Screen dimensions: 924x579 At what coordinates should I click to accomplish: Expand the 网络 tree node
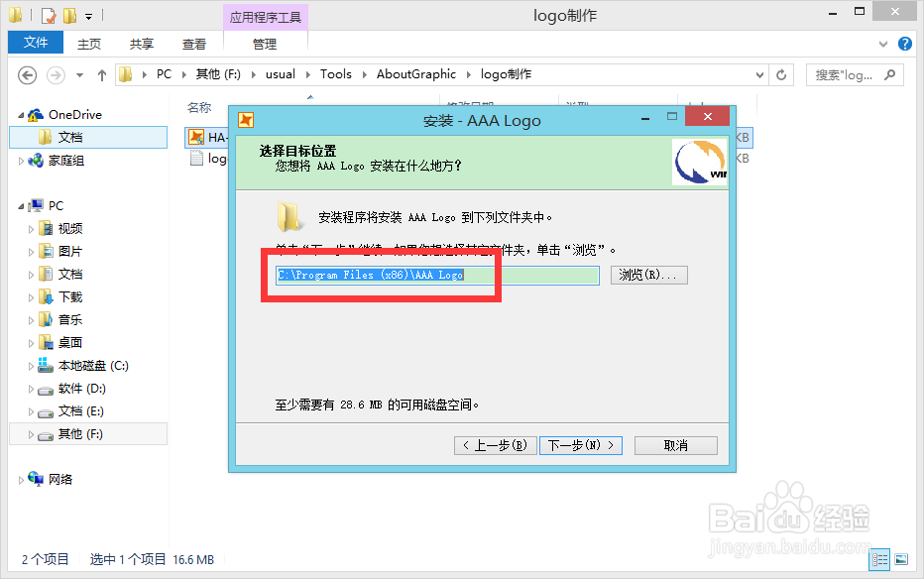point(21,480)
